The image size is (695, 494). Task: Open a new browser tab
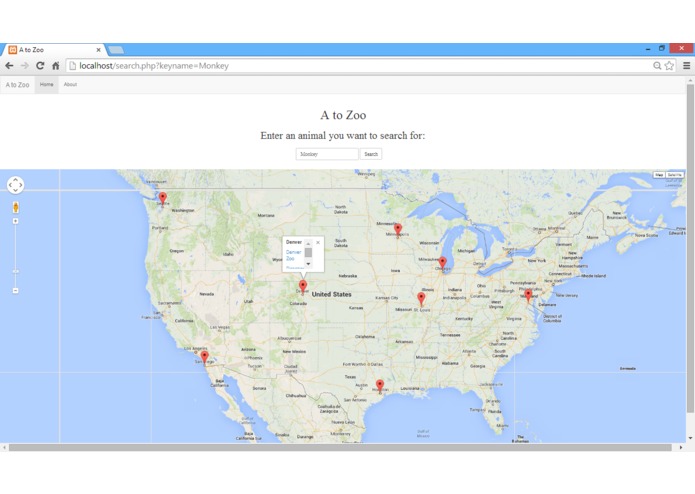116,50
